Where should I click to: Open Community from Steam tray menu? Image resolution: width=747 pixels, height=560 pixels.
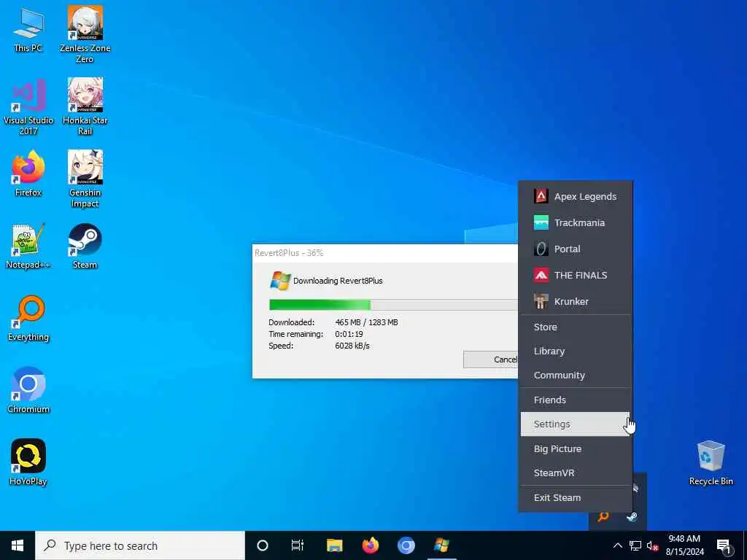coord(576,376)
